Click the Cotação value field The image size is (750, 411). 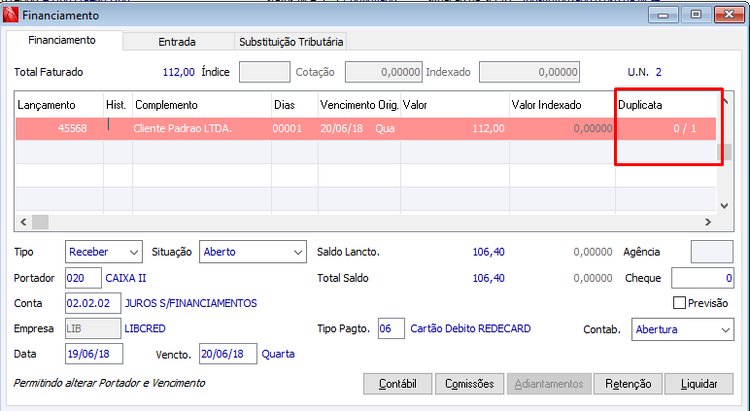pos(384,72)
